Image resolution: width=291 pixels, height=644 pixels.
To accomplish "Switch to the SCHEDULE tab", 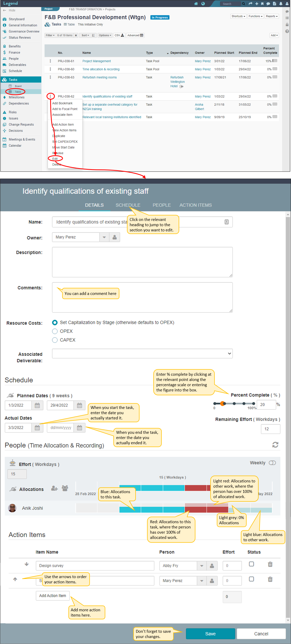I will (x=128, y=205).
